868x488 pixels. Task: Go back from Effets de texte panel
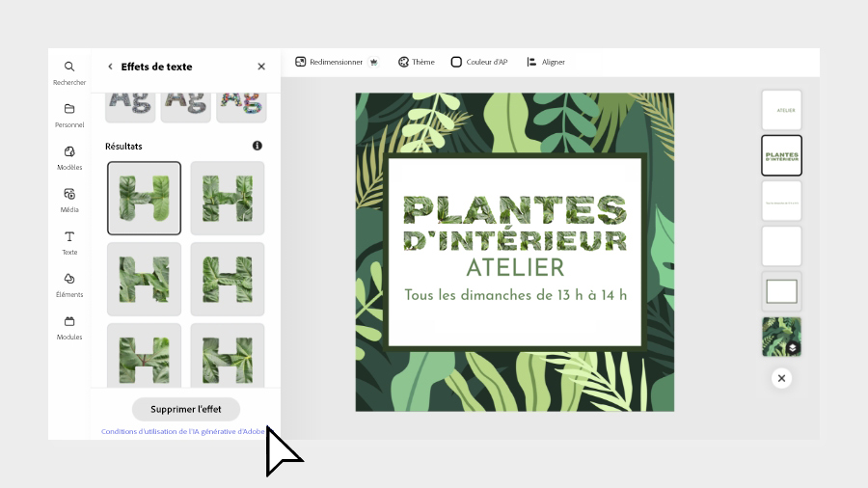110,67
